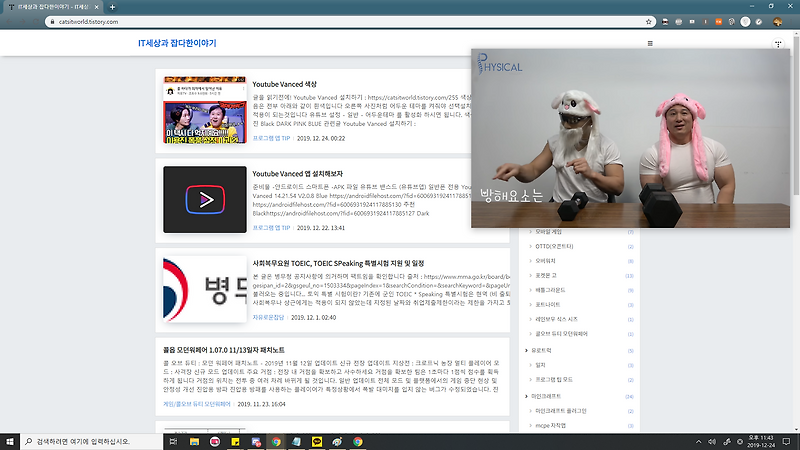Open the Windows Start menu
The image size is (800, 450).
[10, 441]
